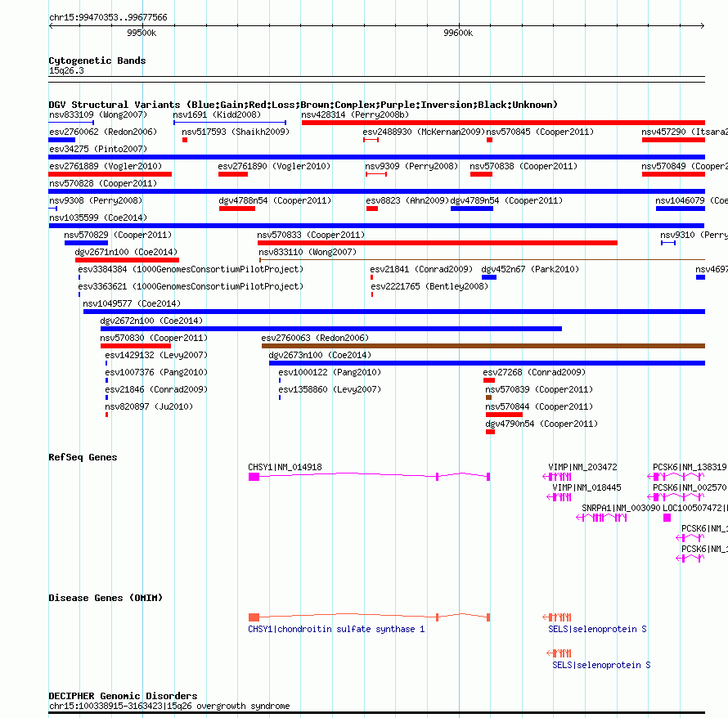The width and height of the screenshot is (728, 718).
Task: Click the esv8823 (Ahn2009) variant label
Action: (407, 200)
